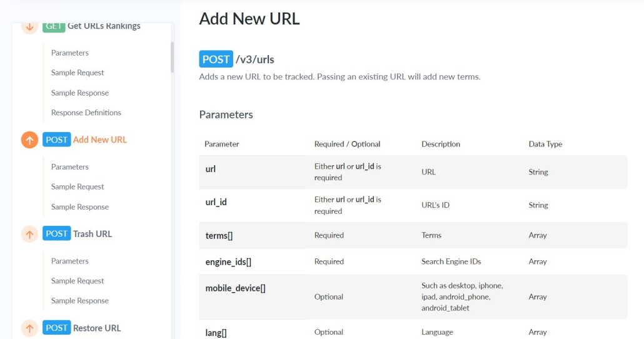This screenshot has width=644, height=339.
Task: Select the Add New URL sidebar entry
Action: (100, 139)
